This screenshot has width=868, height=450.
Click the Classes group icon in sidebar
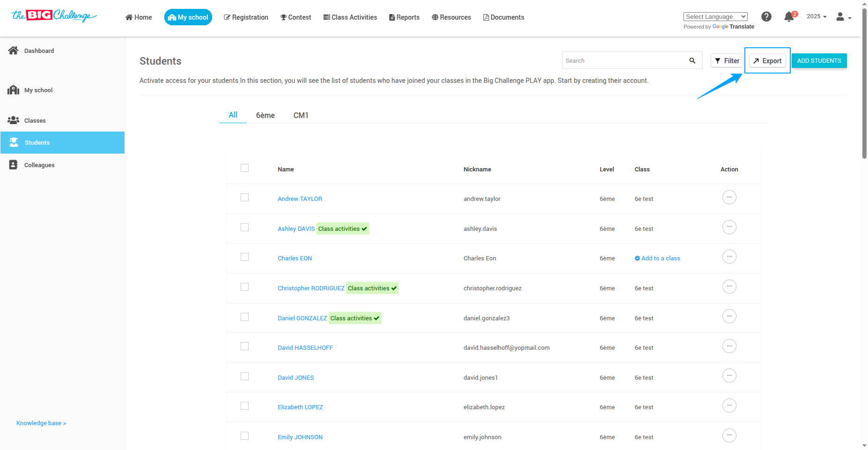click(13, 120)
